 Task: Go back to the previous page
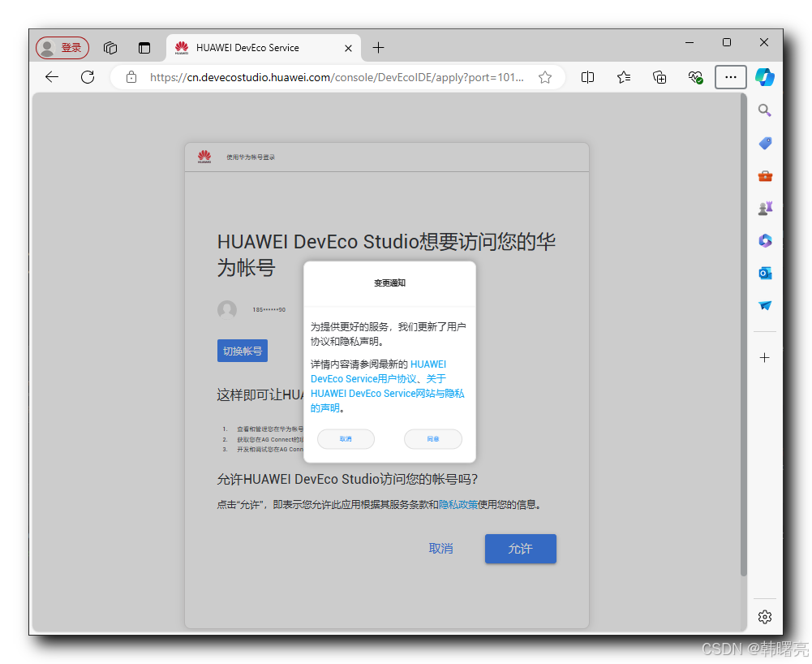52,78
